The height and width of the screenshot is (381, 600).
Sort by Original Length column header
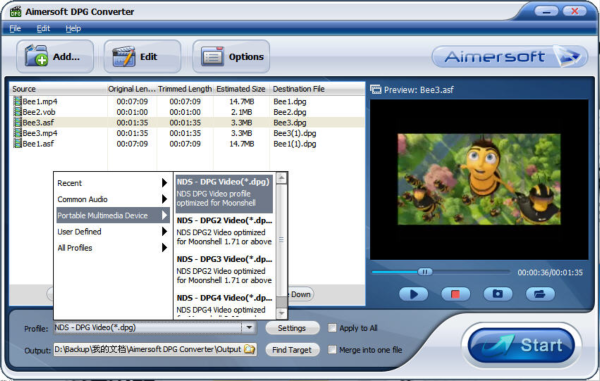pos(132,89)
